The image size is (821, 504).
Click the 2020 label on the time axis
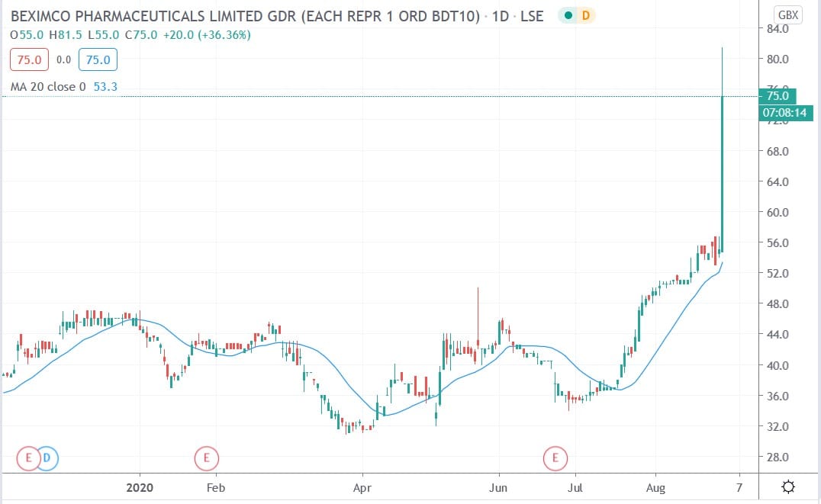coord(140,488)
